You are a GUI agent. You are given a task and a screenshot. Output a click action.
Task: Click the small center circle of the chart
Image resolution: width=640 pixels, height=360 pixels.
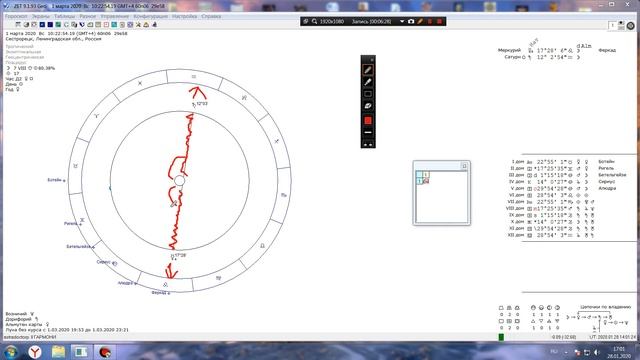tap(180, 181)
